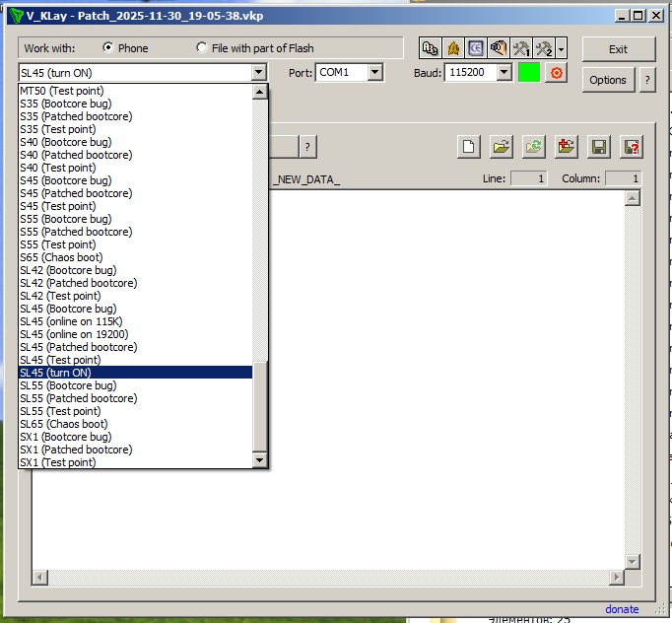Screen dimensions: 672x623
Task: Click the red gear icon beside the green indicator
Action: [x=556, y=73]
